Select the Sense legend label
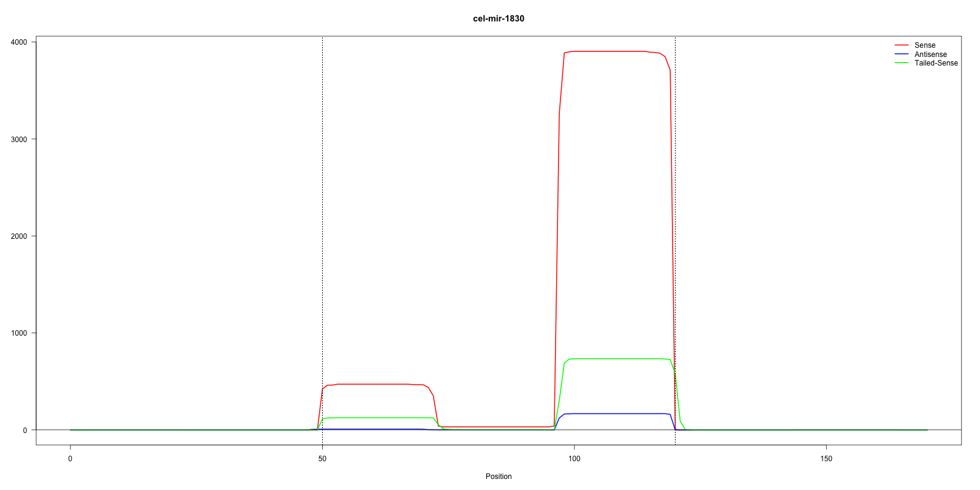This screenshot has width=980, height=490. tap(924, 45)
